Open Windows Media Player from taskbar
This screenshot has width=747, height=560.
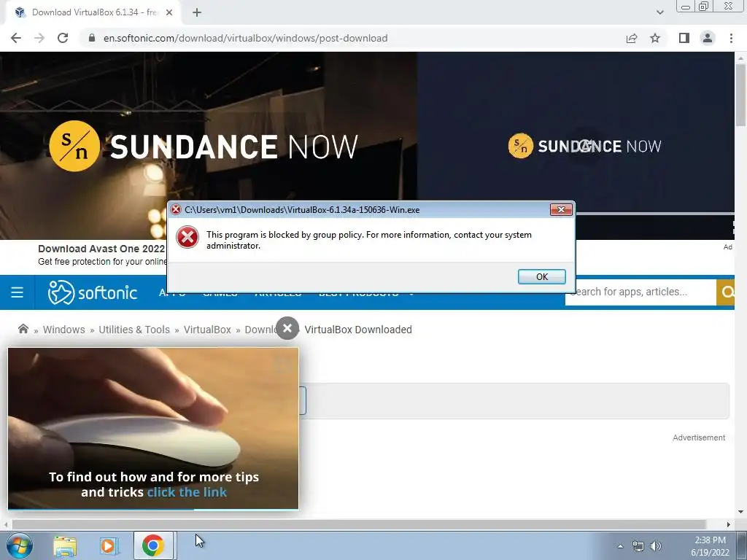pos(109,545)
